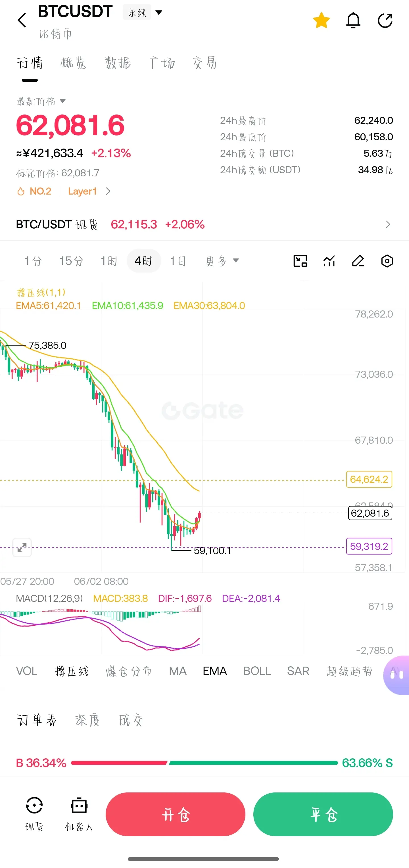Tap the red 开仓 button

(176, 814)
